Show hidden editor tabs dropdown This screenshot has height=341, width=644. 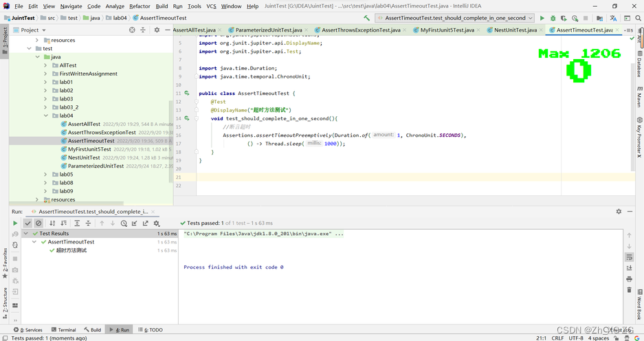[628, 30]
